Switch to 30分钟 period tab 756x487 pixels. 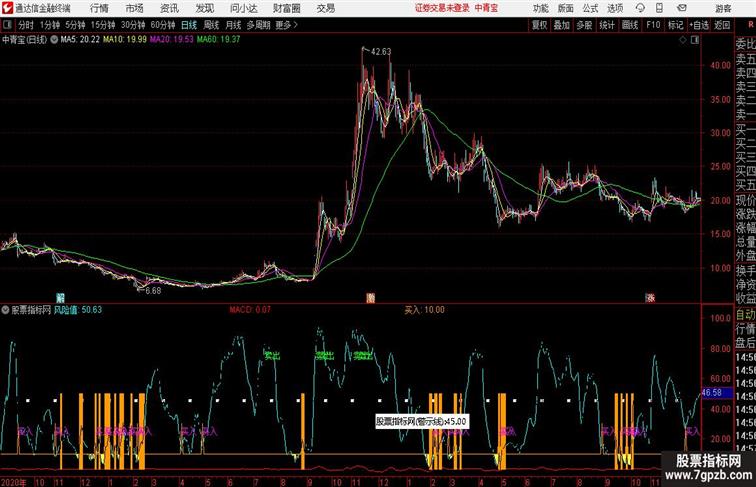pos(133,25)
